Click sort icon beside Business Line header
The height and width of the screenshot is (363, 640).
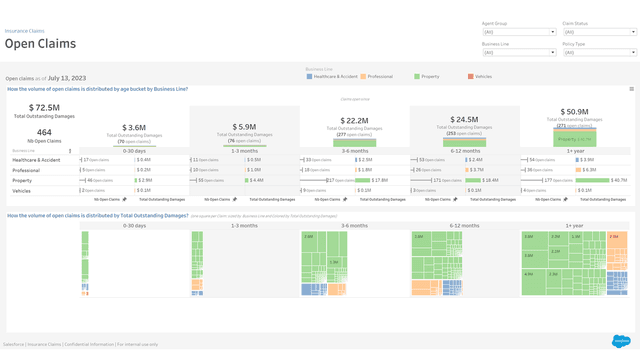[x=70, y=151]
